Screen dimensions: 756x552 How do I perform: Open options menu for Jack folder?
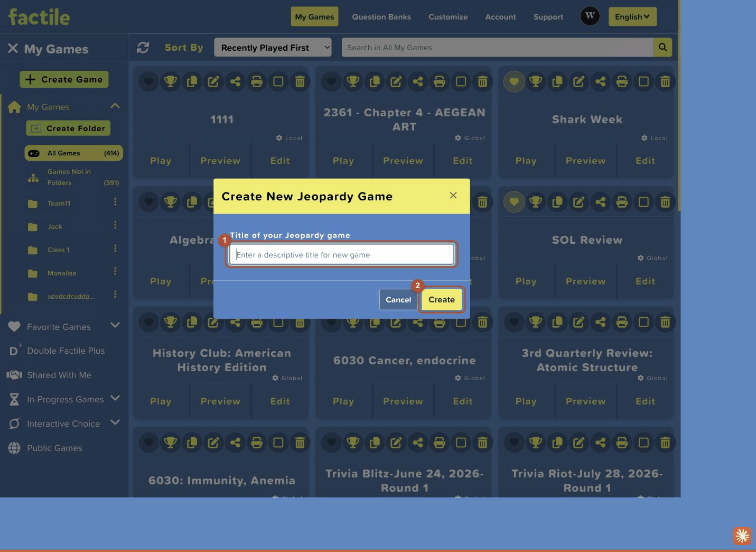(115, 226)
